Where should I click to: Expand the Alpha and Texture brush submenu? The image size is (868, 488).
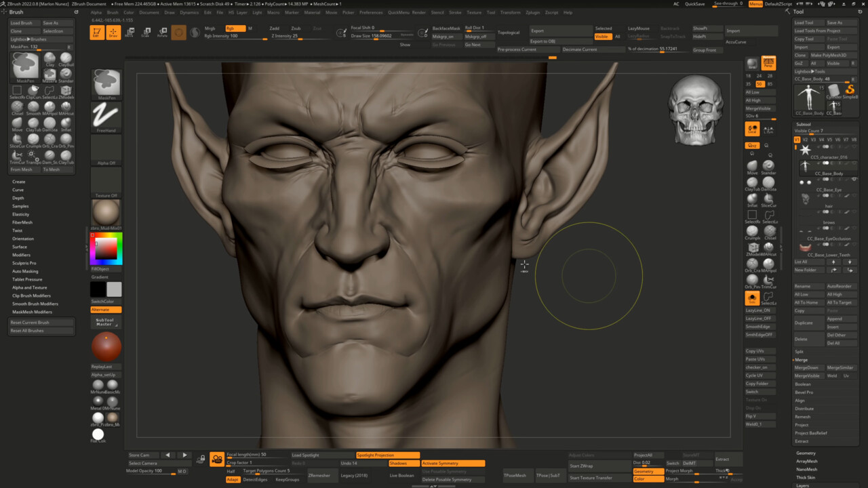pos(30,287)
